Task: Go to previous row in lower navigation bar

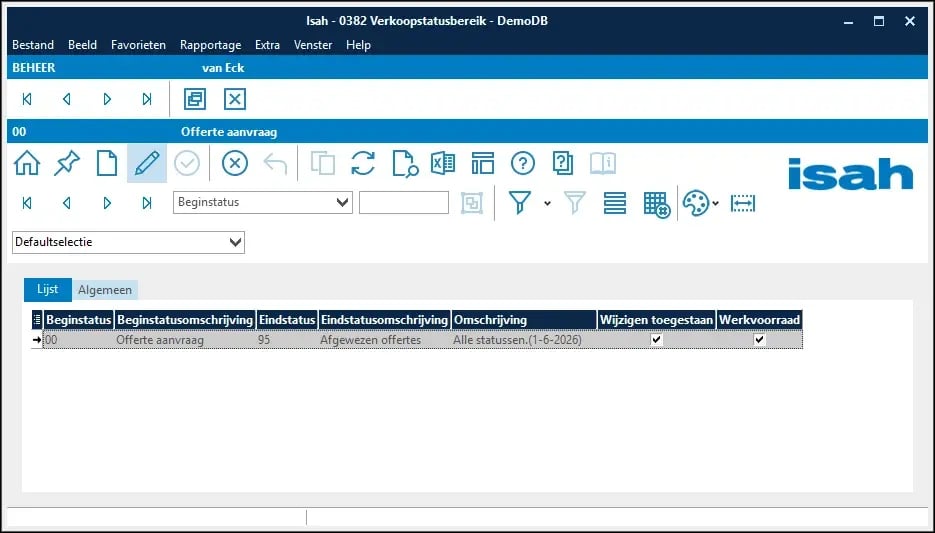Action: (67, 203)
